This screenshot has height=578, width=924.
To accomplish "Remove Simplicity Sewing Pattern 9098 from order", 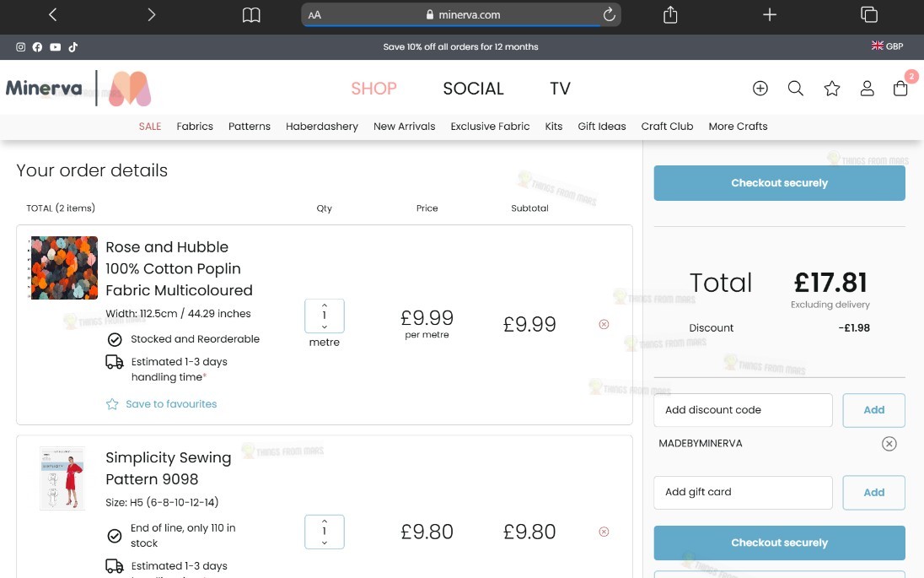I will coord(604,532).
